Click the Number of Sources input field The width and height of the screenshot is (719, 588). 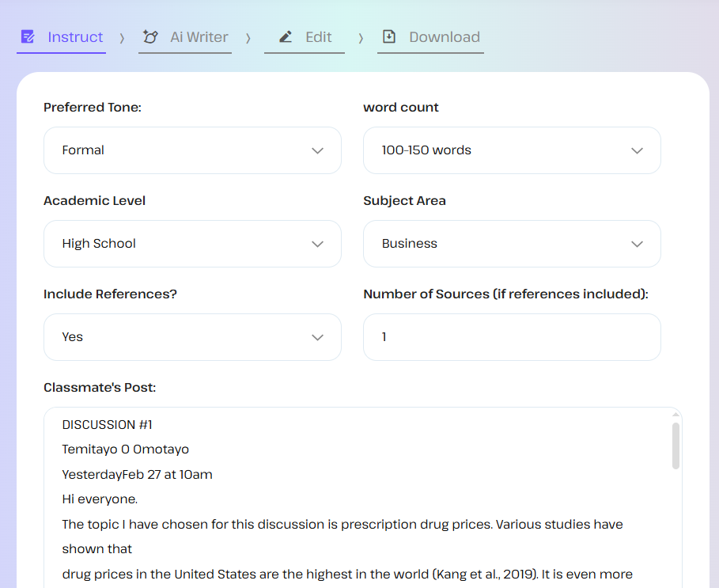(x=512, y=337)
